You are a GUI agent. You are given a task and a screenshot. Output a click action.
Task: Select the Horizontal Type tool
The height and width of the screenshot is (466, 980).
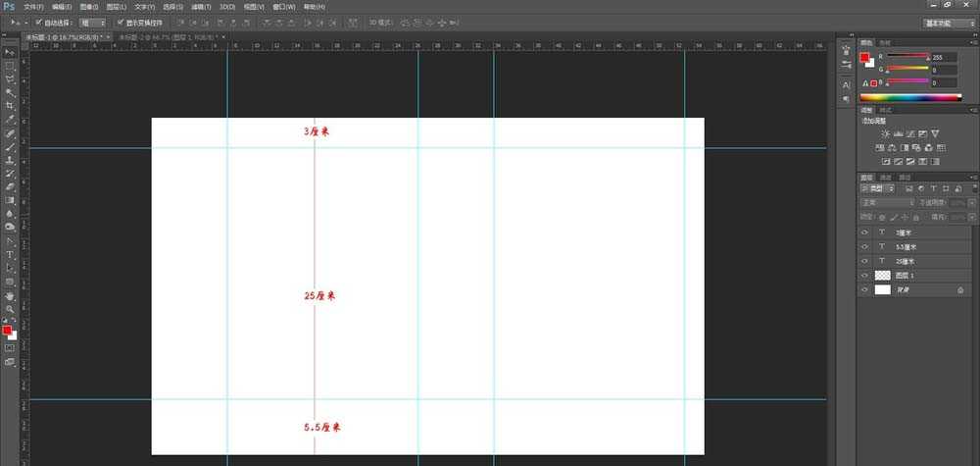pos(10,253)
